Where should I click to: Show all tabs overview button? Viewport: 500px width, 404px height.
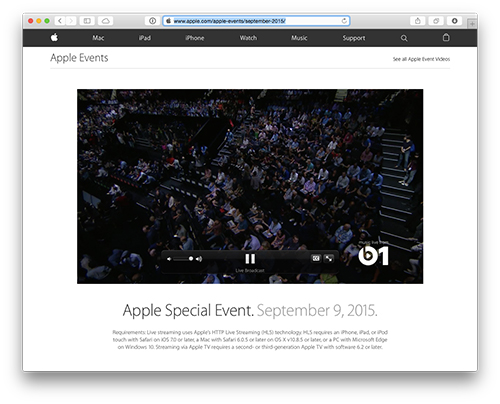(x=436, y=21)
